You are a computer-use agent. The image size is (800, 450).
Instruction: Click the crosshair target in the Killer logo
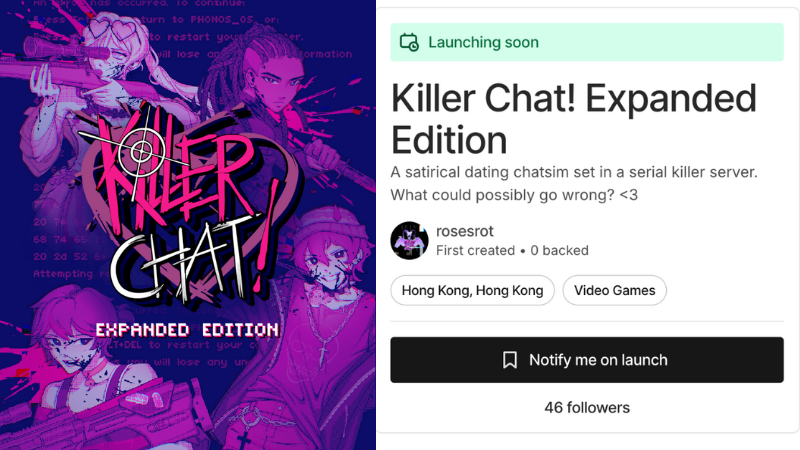pyautogui.click(x=140, y=151)
